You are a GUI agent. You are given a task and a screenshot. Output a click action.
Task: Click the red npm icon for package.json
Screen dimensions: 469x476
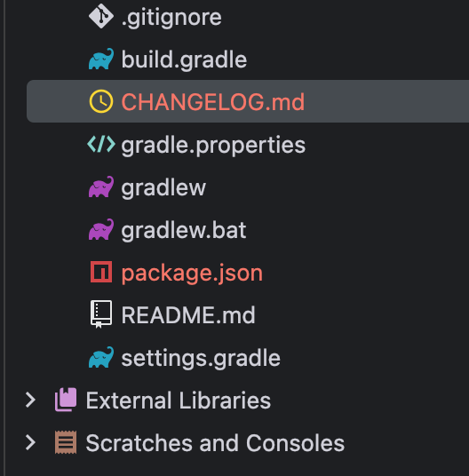(101, 272)
